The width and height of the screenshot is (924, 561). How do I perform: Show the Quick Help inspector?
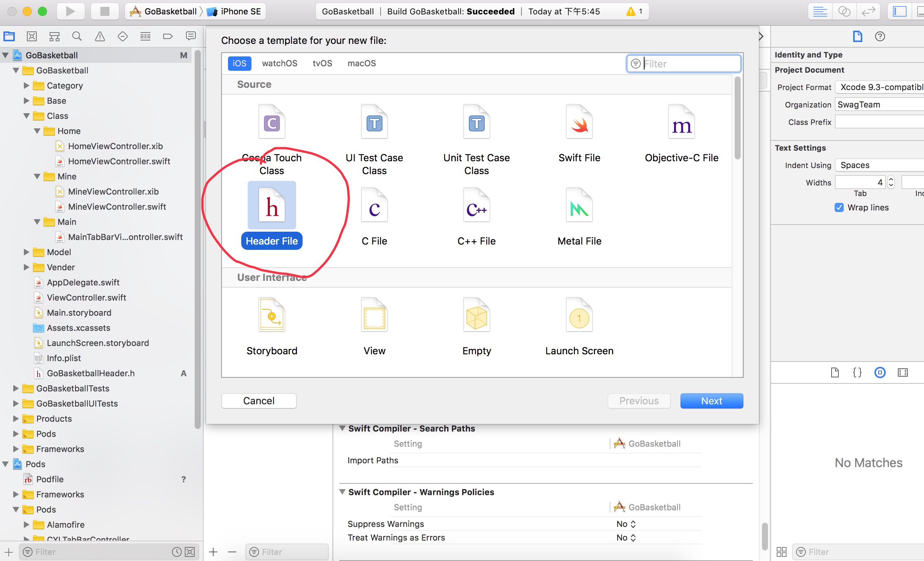coord(880,36)
